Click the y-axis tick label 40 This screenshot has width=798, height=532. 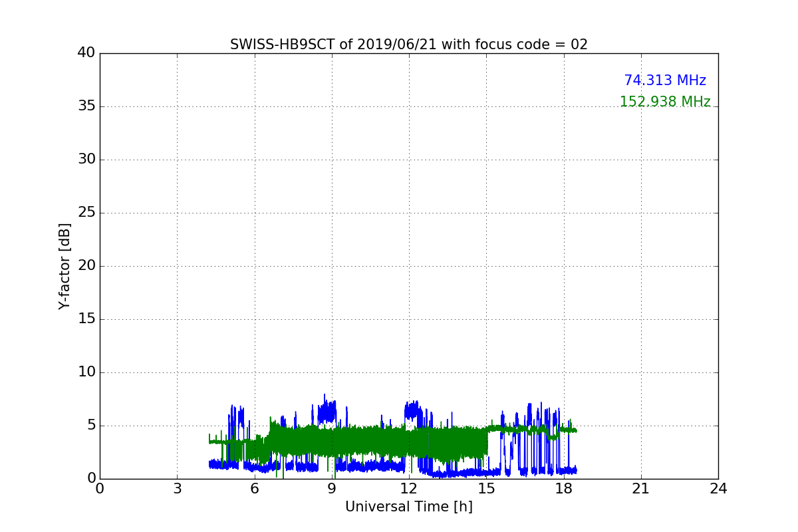(86, 53)
